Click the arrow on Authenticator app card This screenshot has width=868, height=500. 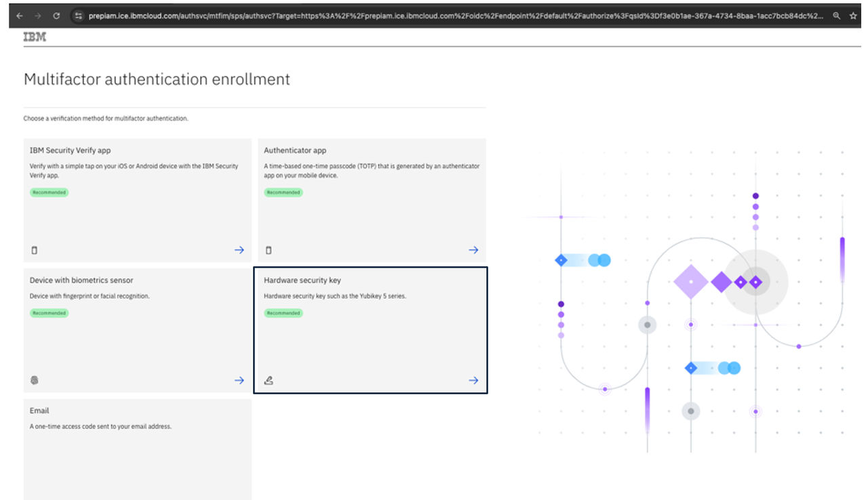tap(473, 250)
